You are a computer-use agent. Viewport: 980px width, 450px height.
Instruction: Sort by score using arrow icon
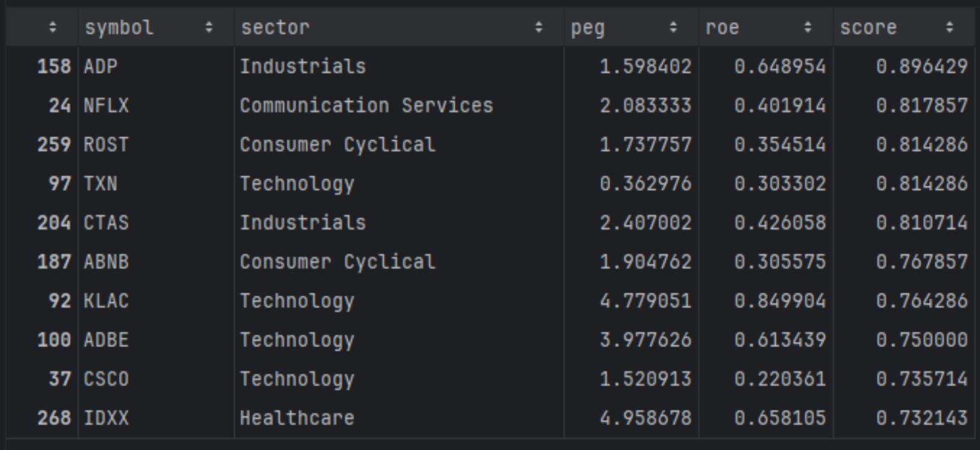[949, 28]
